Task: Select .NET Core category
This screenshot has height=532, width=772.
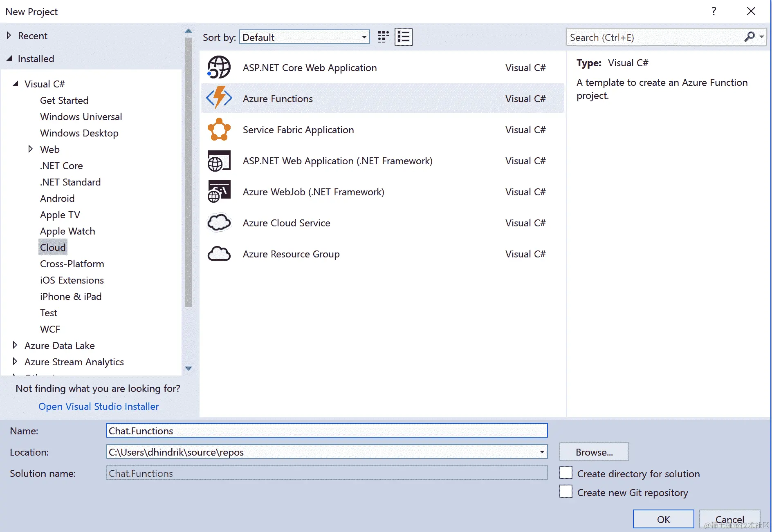Action: (x=61, y=165)
